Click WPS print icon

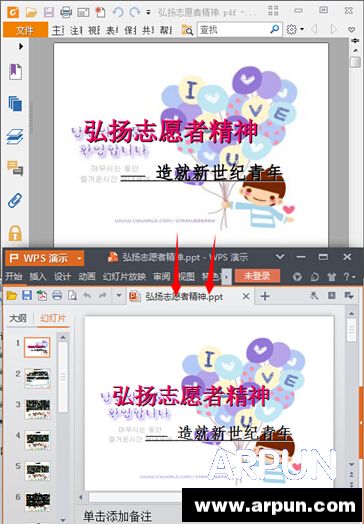tap(57, 295)
